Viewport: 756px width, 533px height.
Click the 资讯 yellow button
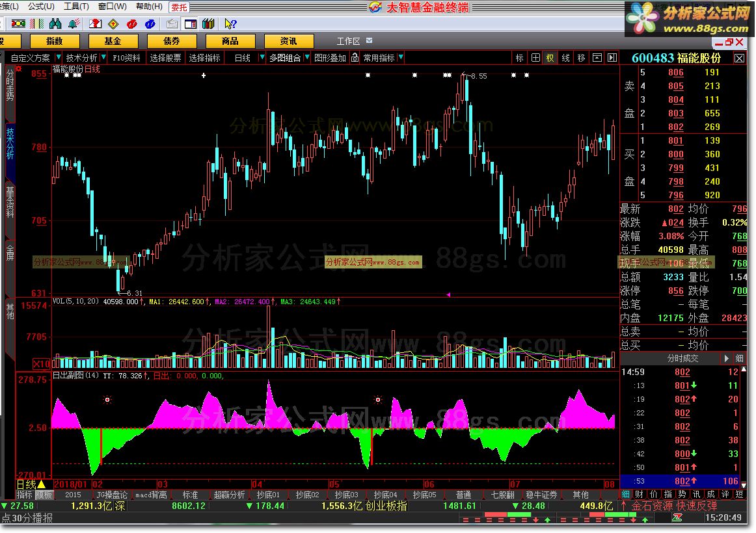(x=288, y=41)
